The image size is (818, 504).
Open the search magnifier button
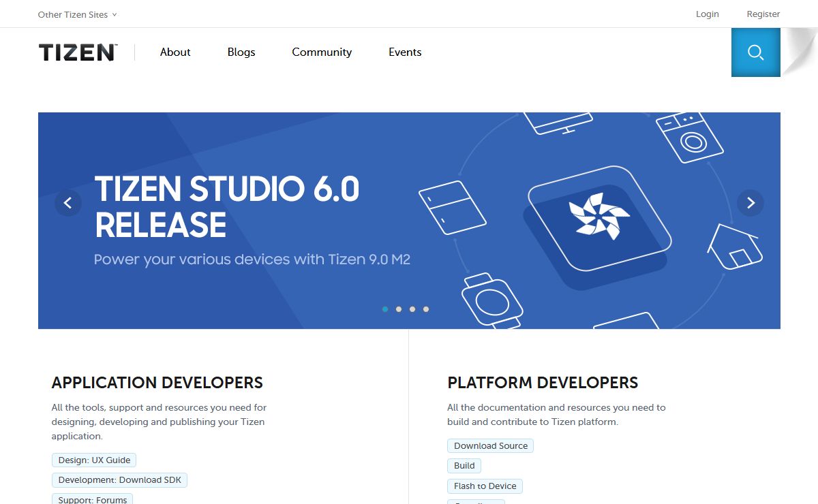coord(755,52)
